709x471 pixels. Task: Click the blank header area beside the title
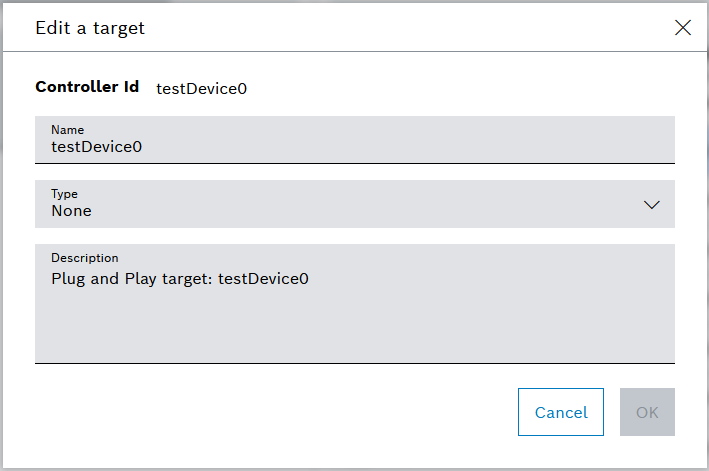400,28
